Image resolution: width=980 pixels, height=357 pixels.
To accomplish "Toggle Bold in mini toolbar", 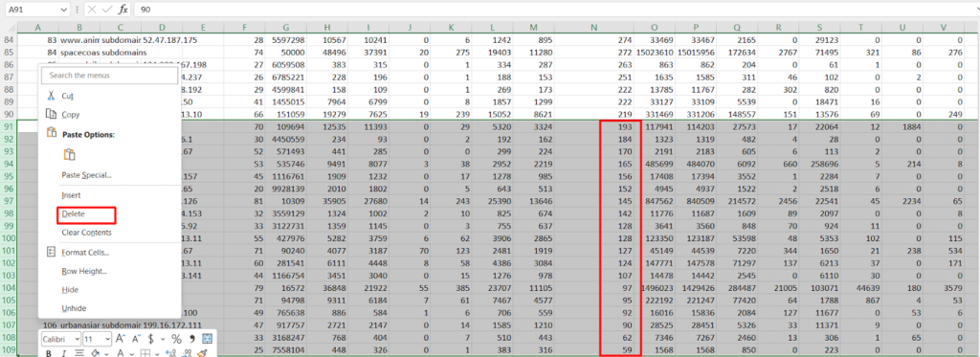I will [48, 353].
